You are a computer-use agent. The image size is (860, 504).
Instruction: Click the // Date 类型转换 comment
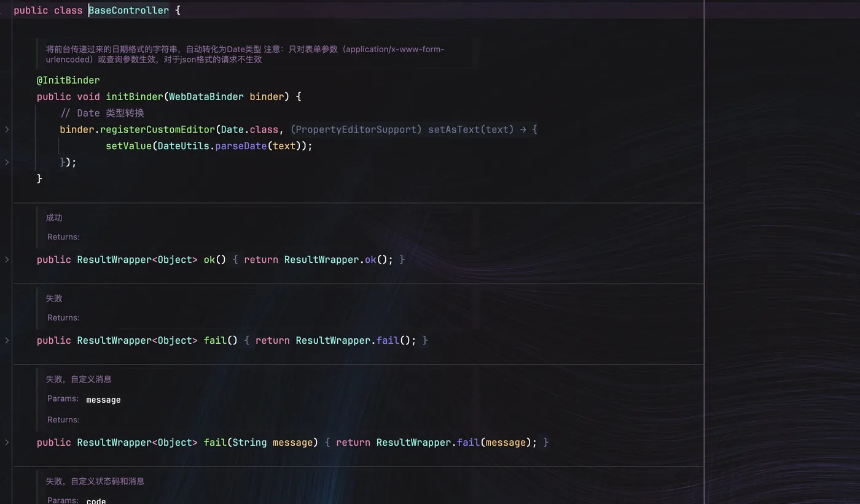tap(102, 113)
